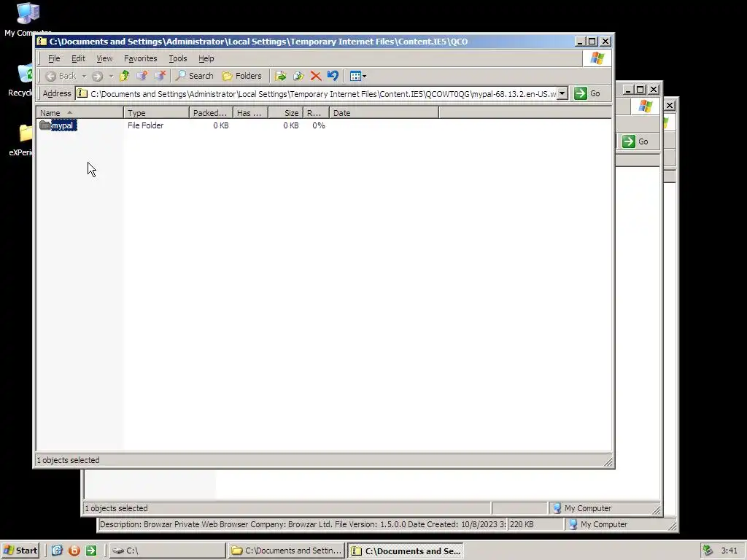Launch the orange browser quick launch icon
Image resolution: width=747 pixels, height=560 pixels.
point(74,551)
